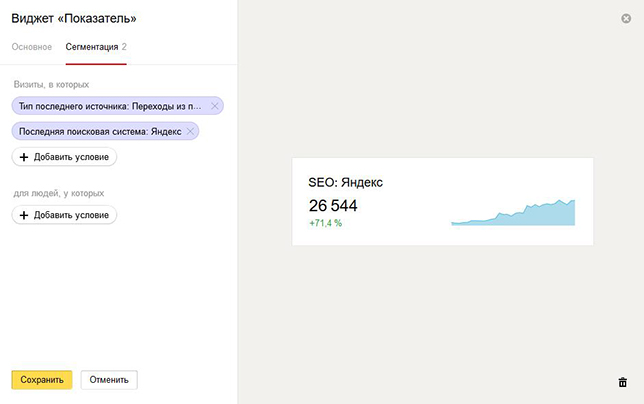Viewport: 644px width, 404px height.
Task: Click the 'Виджет «Показатель»' heading
Action: 74,18
